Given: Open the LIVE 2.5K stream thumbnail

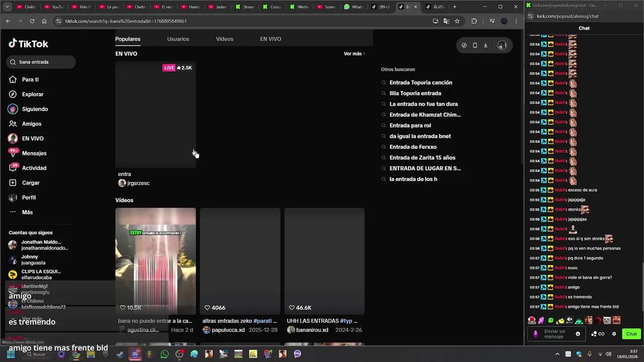Looking at the screenshot, I should [x=155, y=115].
